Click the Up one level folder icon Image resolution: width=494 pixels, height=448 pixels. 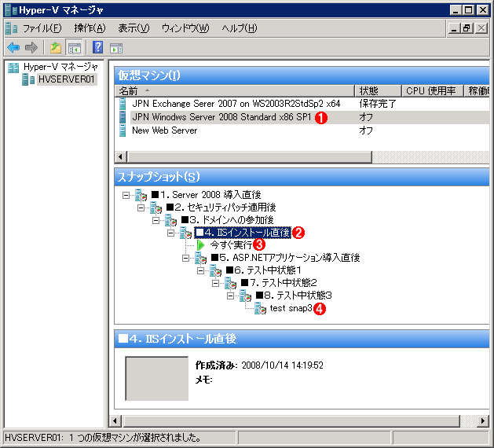coord(56,48)
